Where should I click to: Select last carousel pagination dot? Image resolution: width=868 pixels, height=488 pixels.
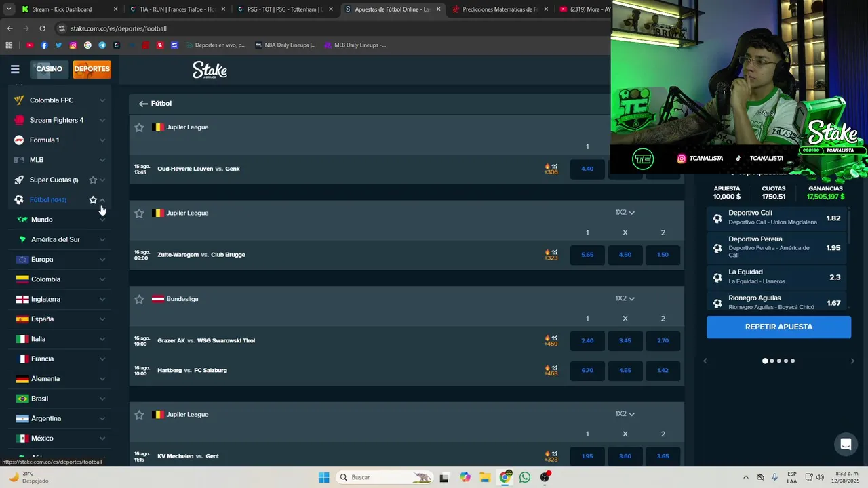pyautogui.click(x=792, y=361)
